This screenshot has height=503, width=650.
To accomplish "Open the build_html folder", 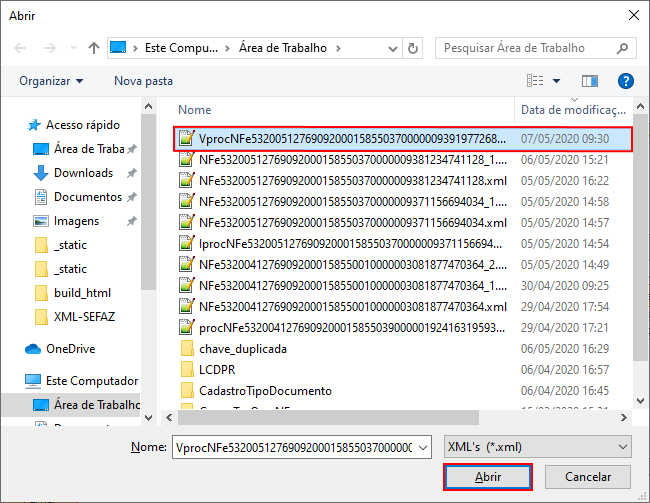I will click(x=82, y=293).
